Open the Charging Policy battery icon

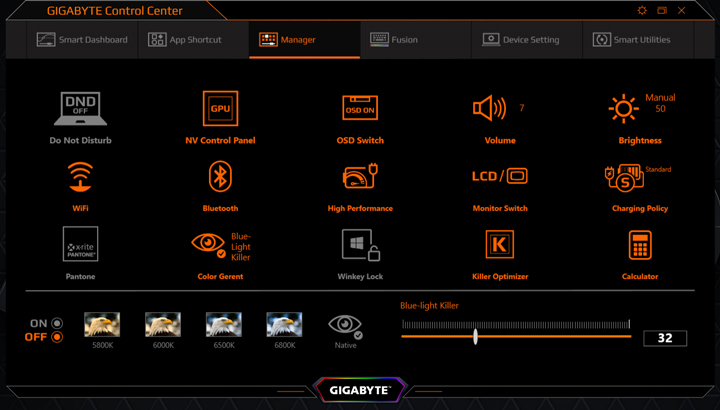click(x=624, y=178)
